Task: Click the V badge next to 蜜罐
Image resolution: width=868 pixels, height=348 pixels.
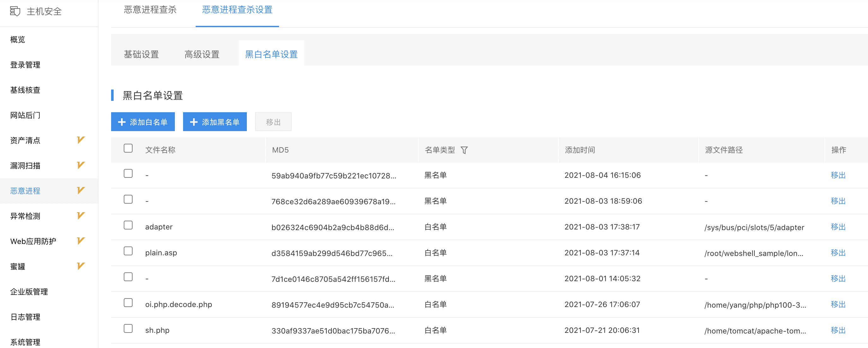Action: 80,266
